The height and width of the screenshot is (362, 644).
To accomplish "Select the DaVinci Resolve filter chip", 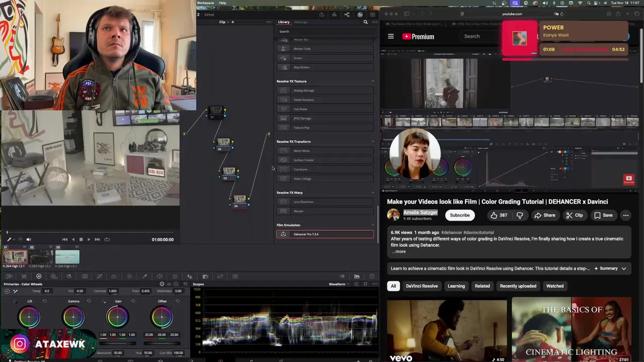I will tap(422, 286).
